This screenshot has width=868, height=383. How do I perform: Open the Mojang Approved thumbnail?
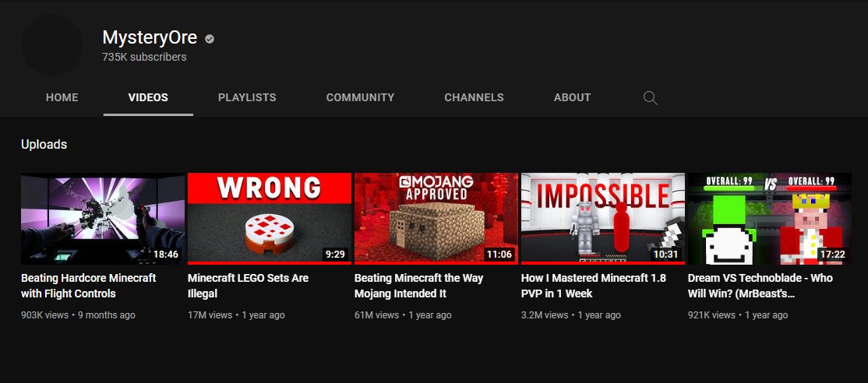(436, 219)
